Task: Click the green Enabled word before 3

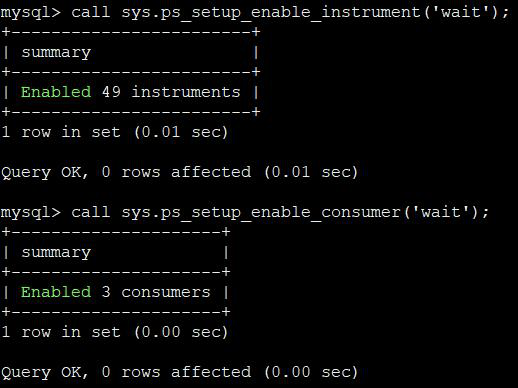Action: pos(56,292)
